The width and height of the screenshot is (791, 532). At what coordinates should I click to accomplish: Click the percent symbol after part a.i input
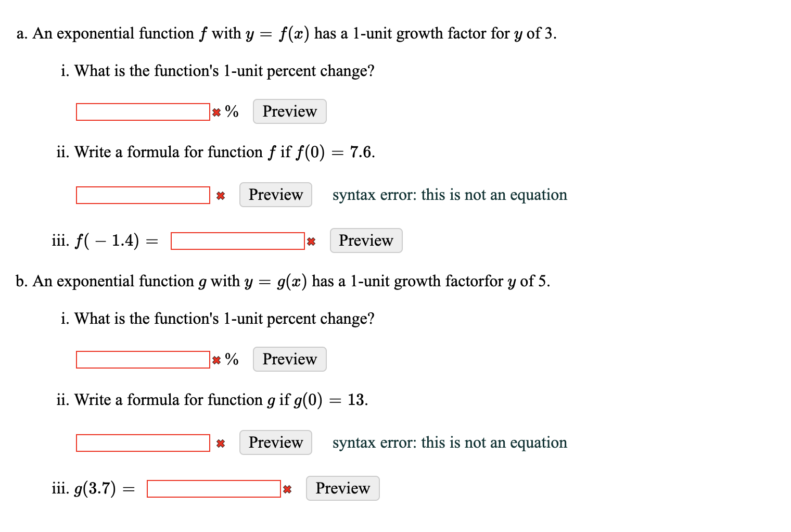coord(231,111)
